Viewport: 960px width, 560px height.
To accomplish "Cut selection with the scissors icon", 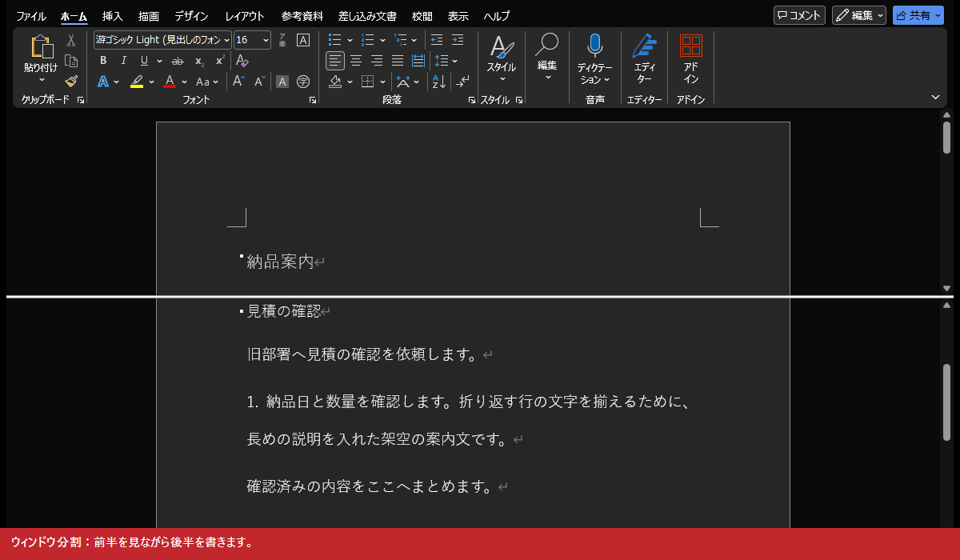I will (x=71, y=40).
